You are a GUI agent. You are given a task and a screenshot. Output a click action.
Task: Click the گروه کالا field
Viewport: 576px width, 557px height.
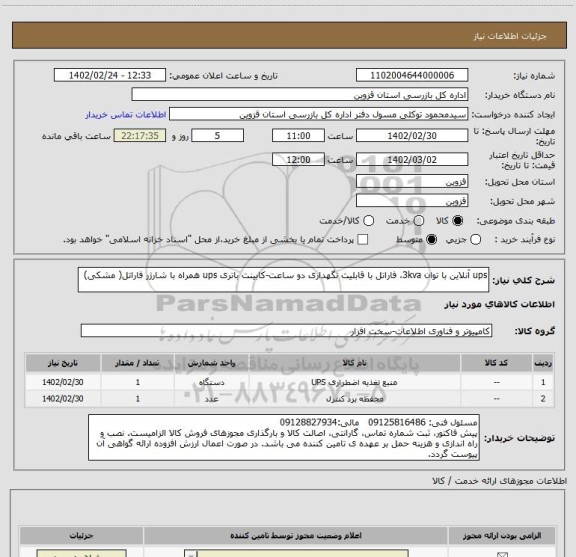click(286, 331)
